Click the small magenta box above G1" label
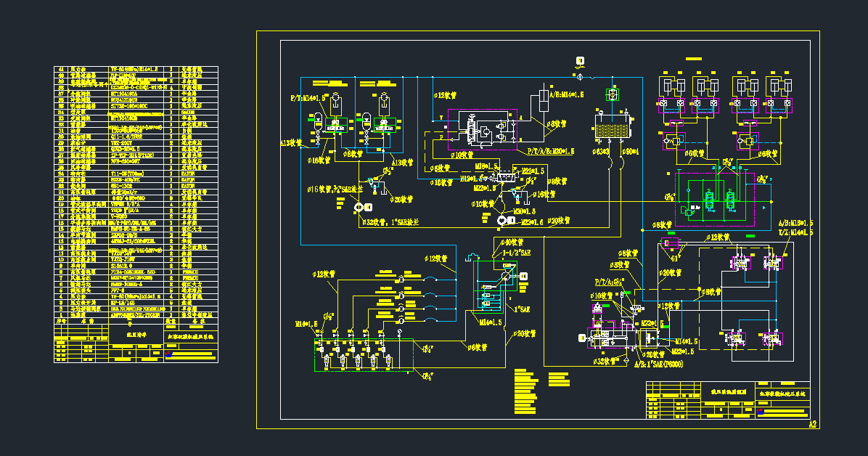 click(669, 243)
